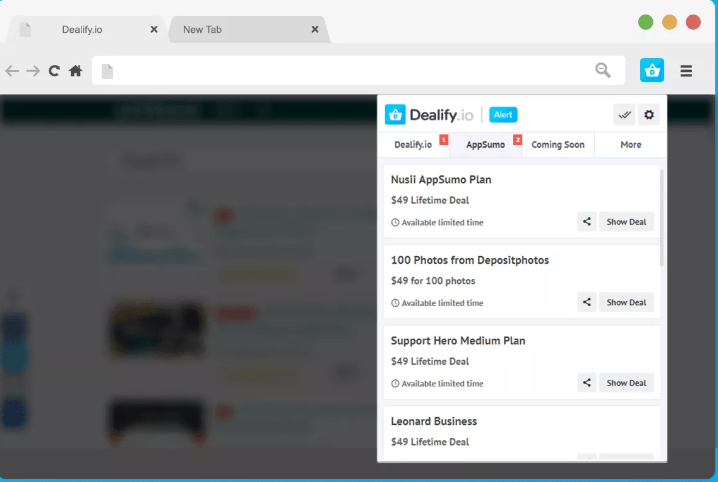Click the deals list scrollbar
The image size is (718, 482).
click(662, 217)
